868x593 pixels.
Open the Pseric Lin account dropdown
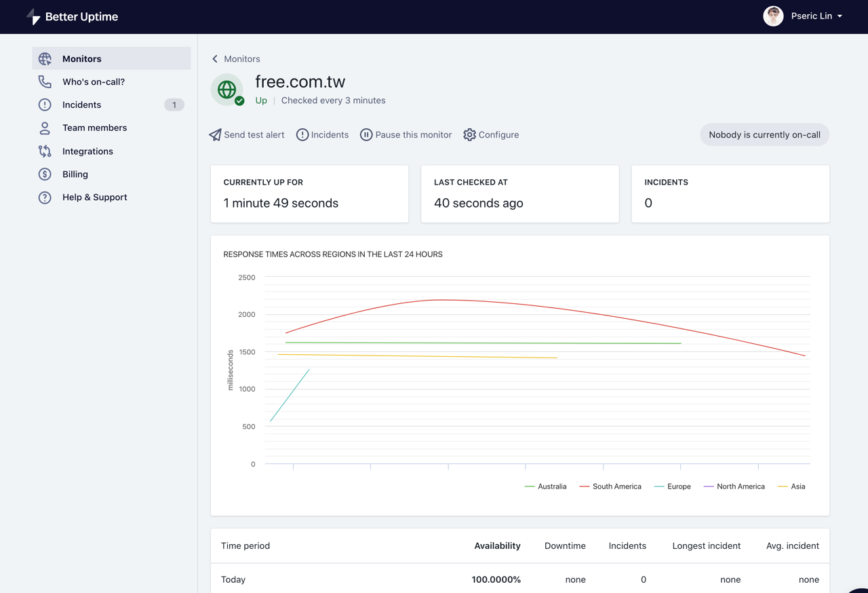[x=816, y=16]
